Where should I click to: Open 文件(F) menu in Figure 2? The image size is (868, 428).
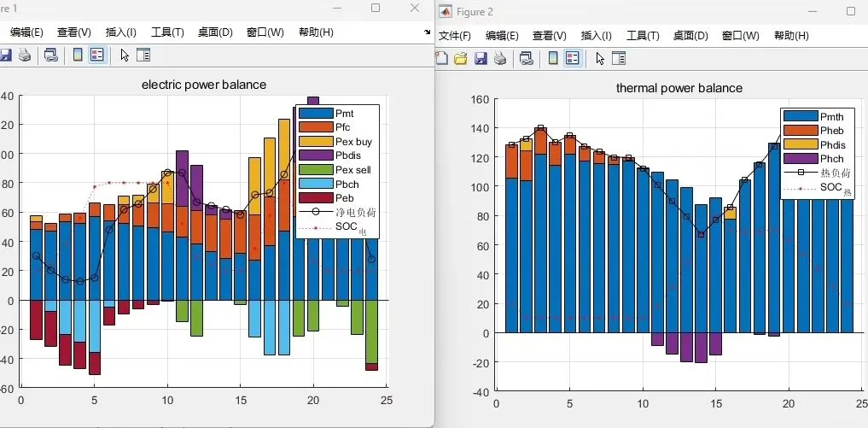click(x=454, y=36)
